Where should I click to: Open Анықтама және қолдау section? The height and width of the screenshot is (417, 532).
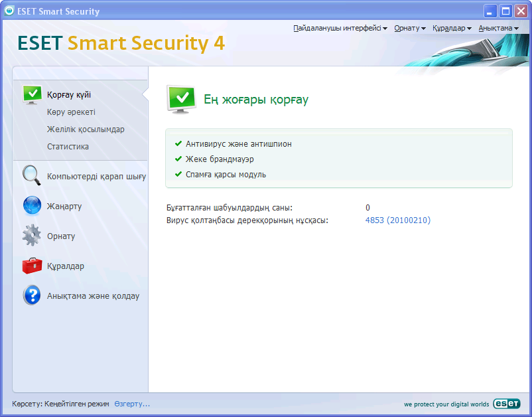coord(93,296)
